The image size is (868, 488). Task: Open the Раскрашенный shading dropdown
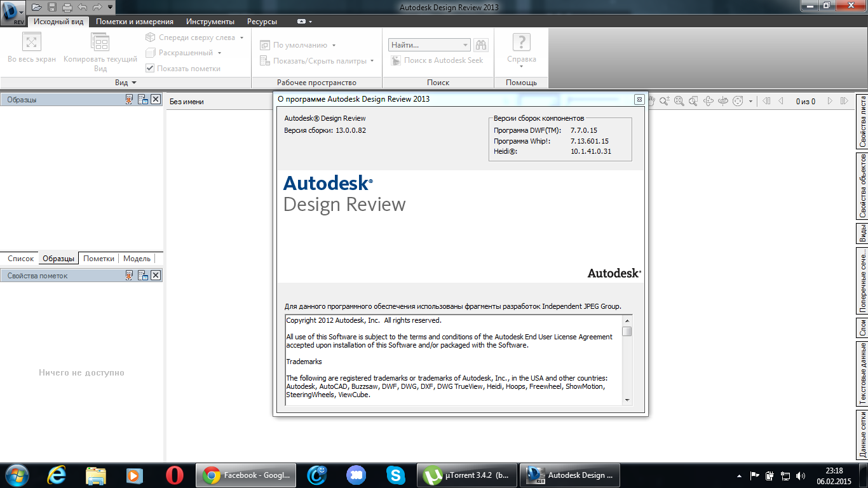219,53
